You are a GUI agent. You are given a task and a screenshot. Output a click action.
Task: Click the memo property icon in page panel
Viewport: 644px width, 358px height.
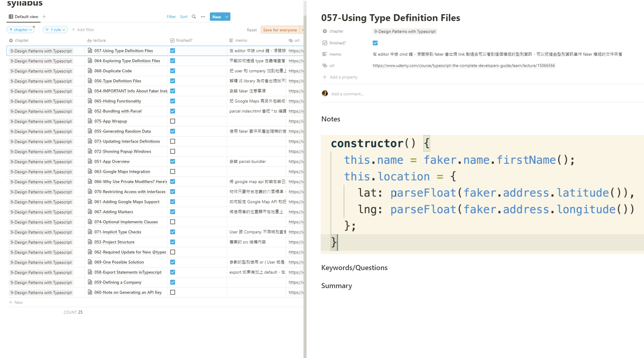325,54
